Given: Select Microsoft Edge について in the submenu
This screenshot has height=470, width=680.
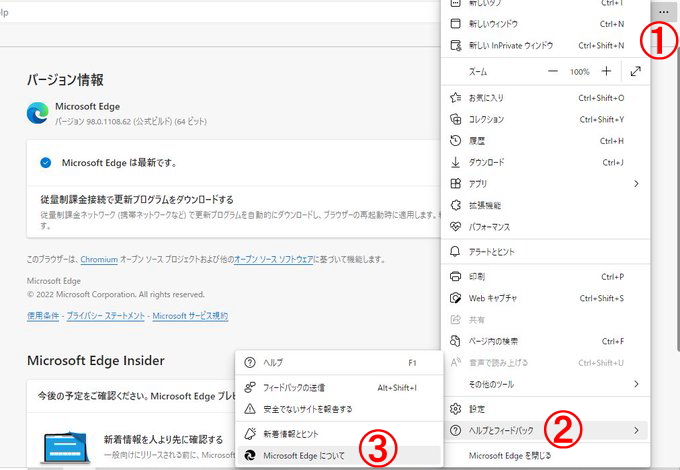Looking at the screenshot, I should (x=339, y=455).
